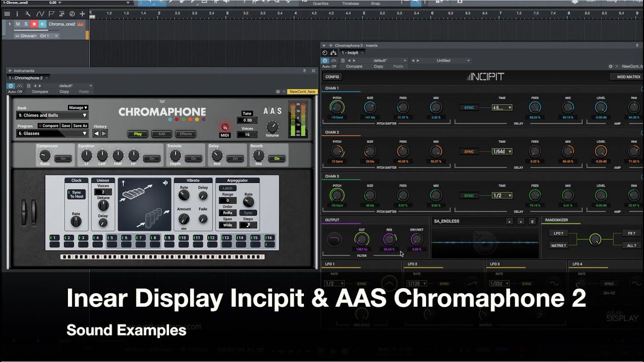644x362 pixels.
Task: Switch Chromaphone to Edit view
Action: click(162, 134)
